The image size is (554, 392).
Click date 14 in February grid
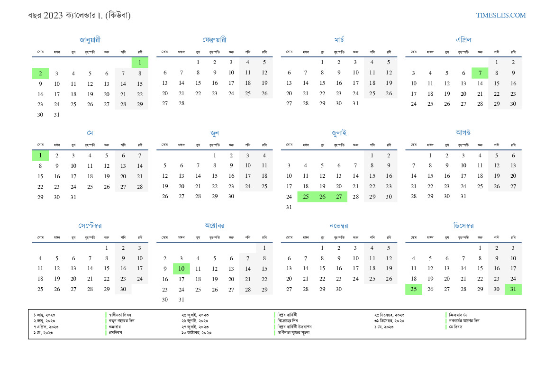tap(181, 83)
